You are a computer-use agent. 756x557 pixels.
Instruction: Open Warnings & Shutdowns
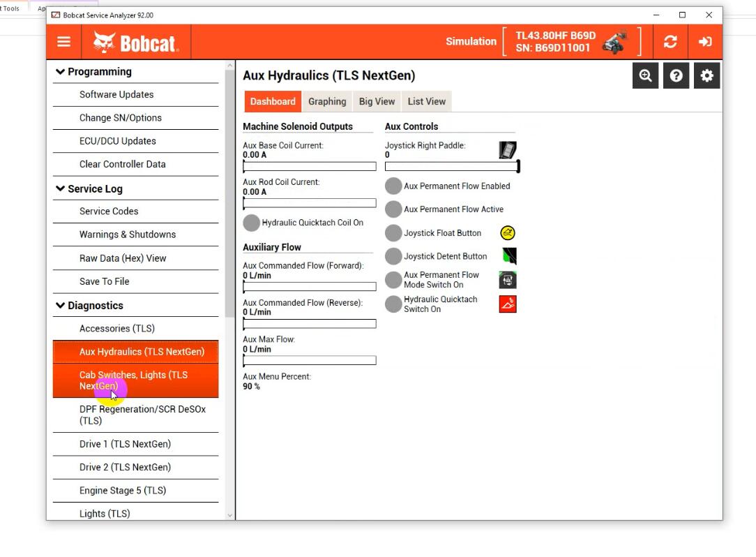pyautogui.click(x=135, y=235)
